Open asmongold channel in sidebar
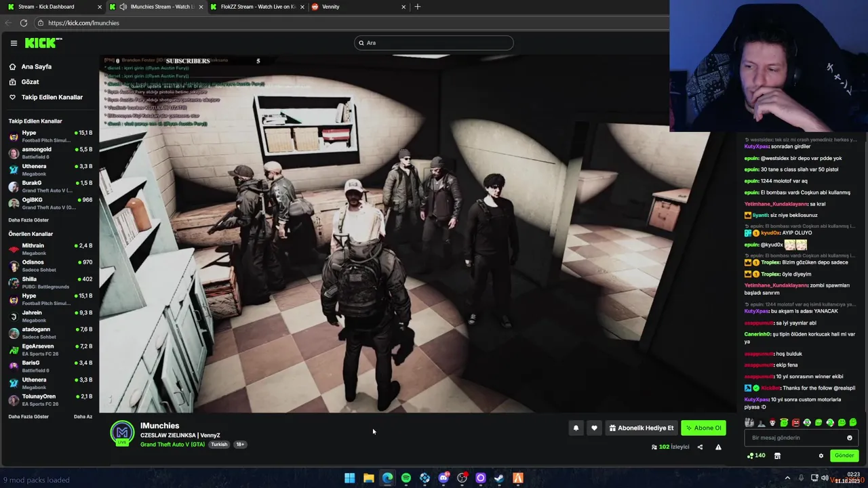 [50, 152]
